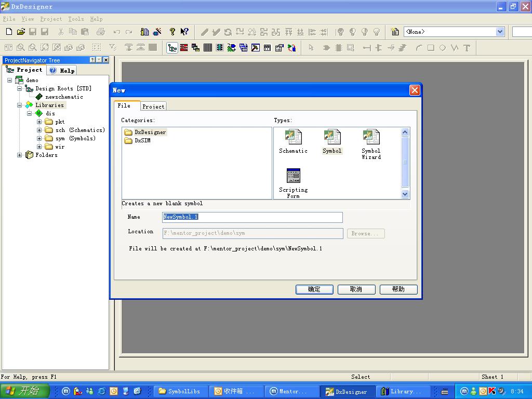
Task: Open the Tools menu
Action: 76,19
